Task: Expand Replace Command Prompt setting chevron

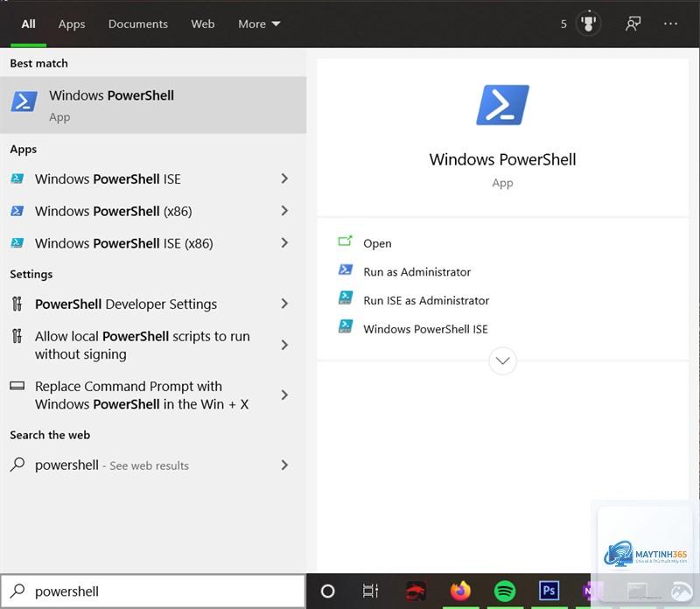Action: coord(284,395)
